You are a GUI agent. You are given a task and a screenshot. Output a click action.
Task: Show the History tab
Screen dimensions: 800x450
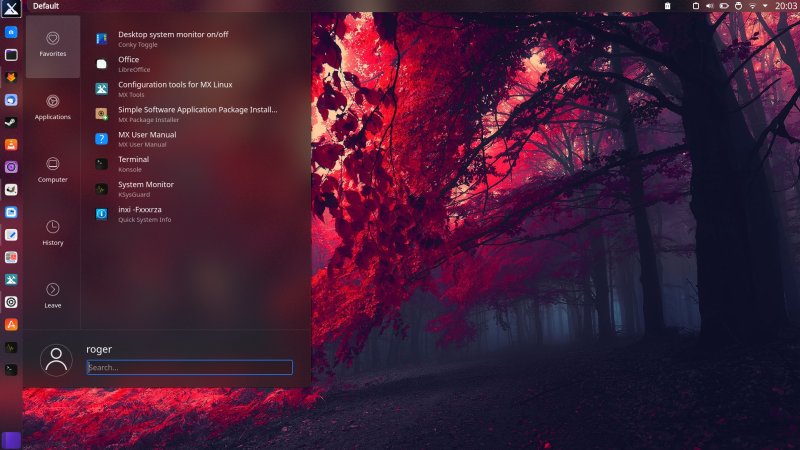(x=53, y=232)
